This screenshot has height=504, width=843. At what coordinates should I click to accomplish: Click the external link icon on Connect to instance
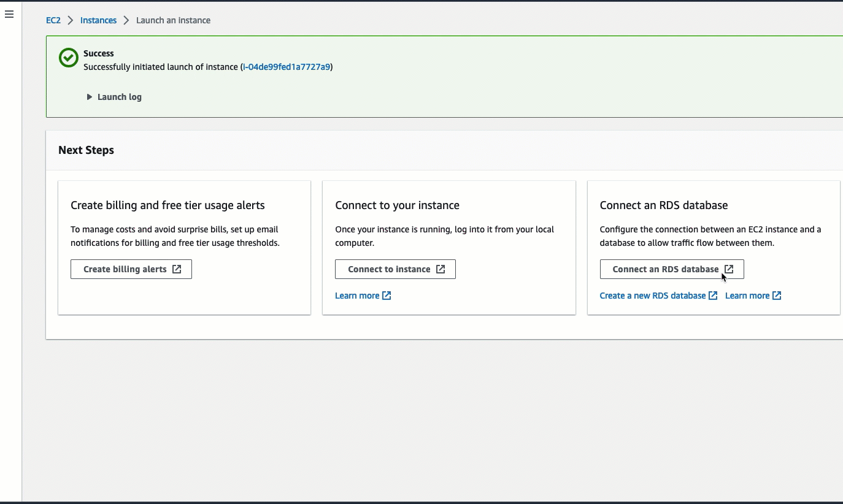click(441, 269)
